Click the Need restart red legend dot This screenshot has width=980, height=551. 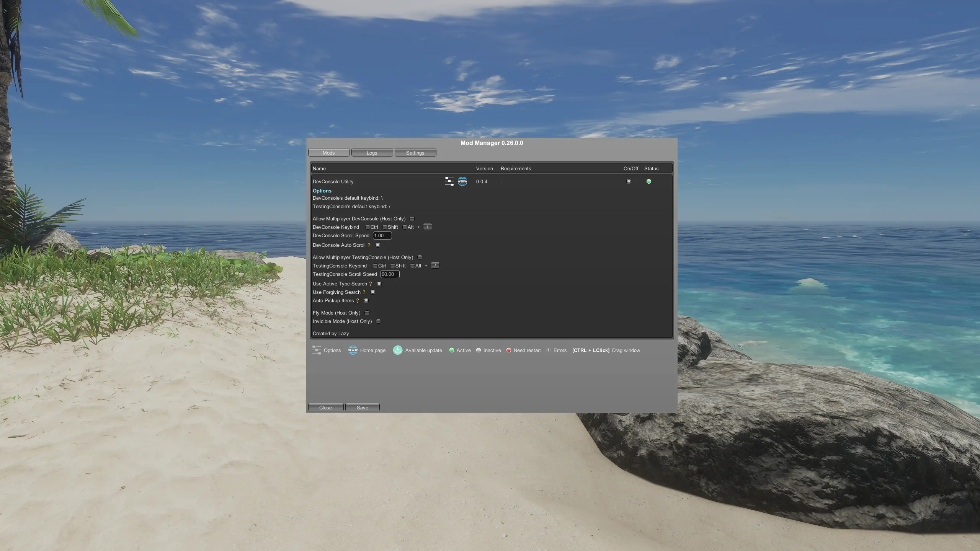pos(509,350)
